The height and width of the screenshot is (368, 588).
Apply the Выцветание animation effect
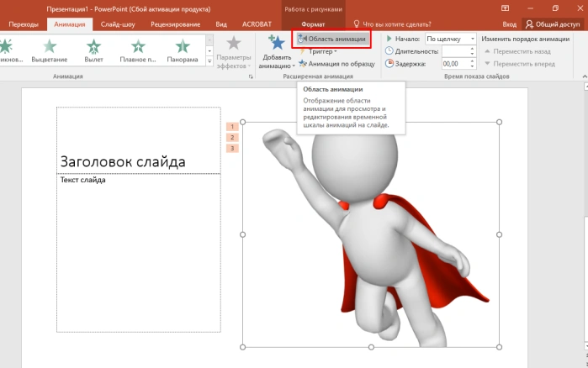50,51
